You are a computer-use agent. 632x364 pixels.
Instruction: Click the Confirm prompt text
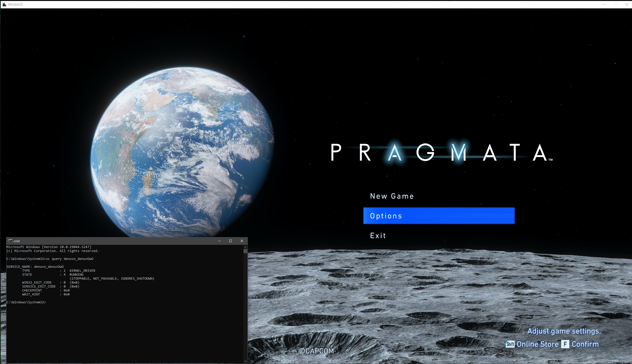pos(585,344)
